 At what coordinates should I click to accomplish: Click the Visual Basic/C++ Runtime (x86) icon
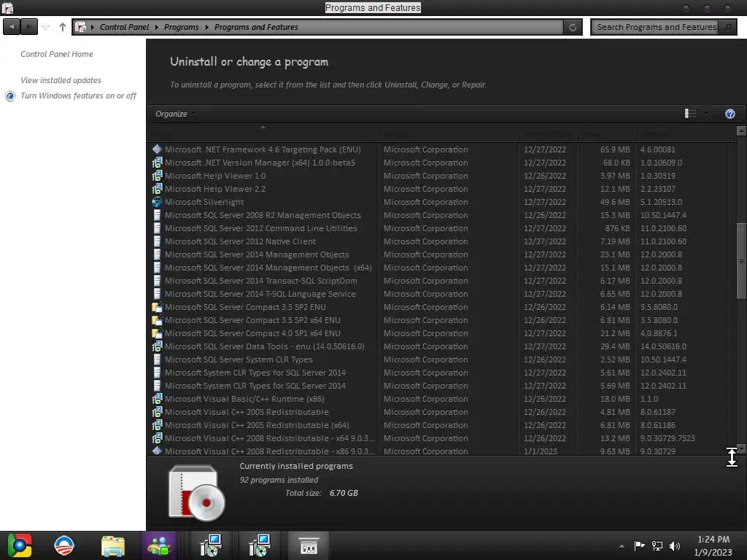158,399
